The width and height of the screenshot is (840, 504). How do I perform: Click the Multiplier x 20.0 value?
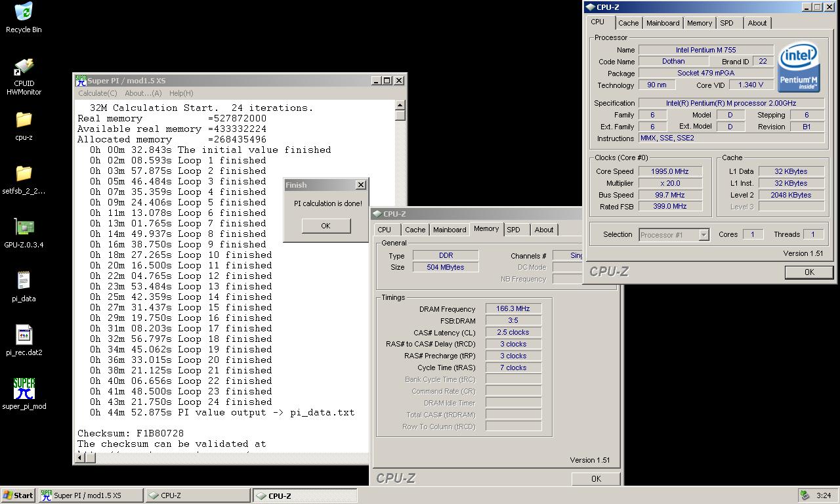[x=669, y=183]
